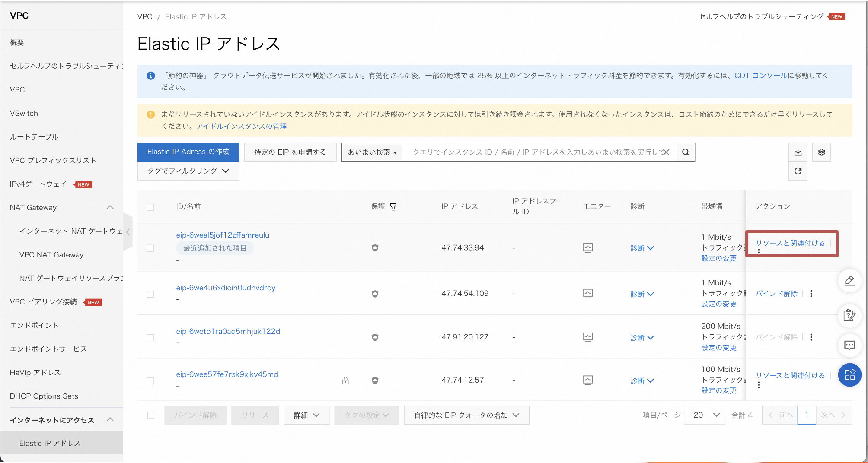
Task: Tick the checkbox for 47.74.33.94 row
Action: pyautogui.click(x=150, y=248)
